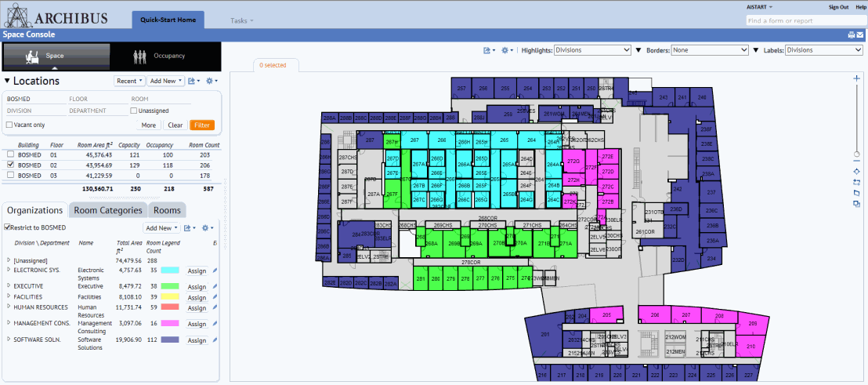Expand the [Unassigned] division row
The width and height of the screenshot is (868, 385).
tap(9, 260)
